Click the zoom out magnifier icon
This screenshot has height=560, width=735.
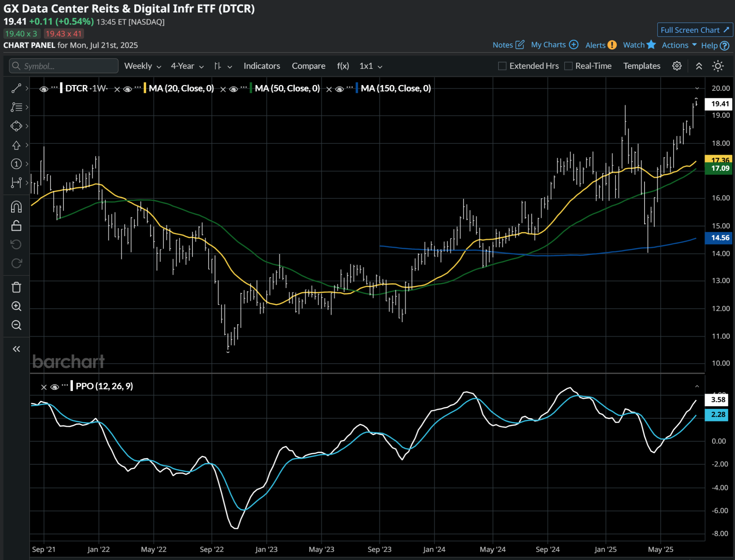click(16, 325)
